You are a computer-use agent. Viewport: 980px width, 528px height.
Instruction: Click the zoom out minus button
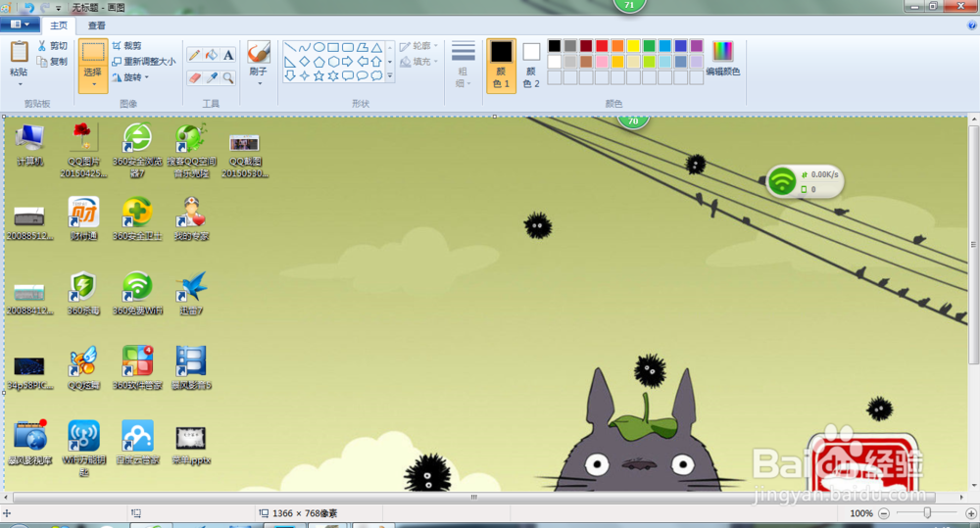884,513
